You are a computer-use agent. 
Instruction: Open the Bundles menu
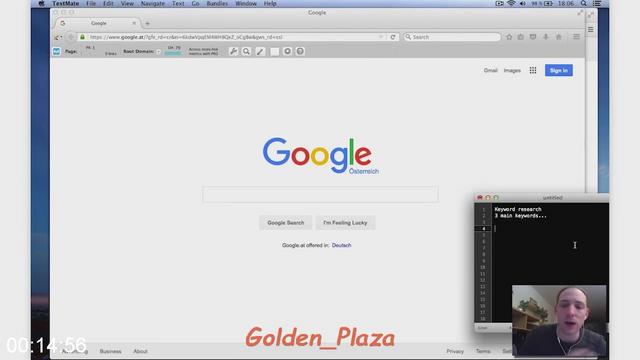click(217, 3)
